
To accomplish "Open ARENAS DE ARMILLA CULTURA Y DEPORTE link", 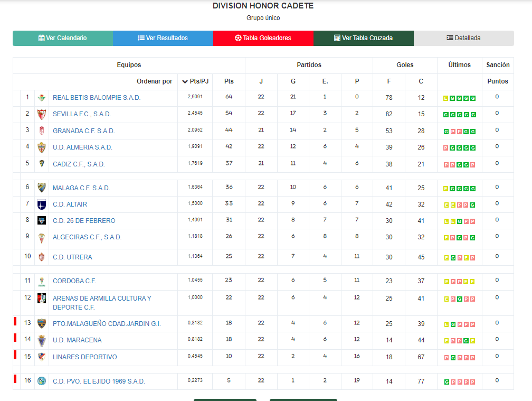I will coord(102,303).
